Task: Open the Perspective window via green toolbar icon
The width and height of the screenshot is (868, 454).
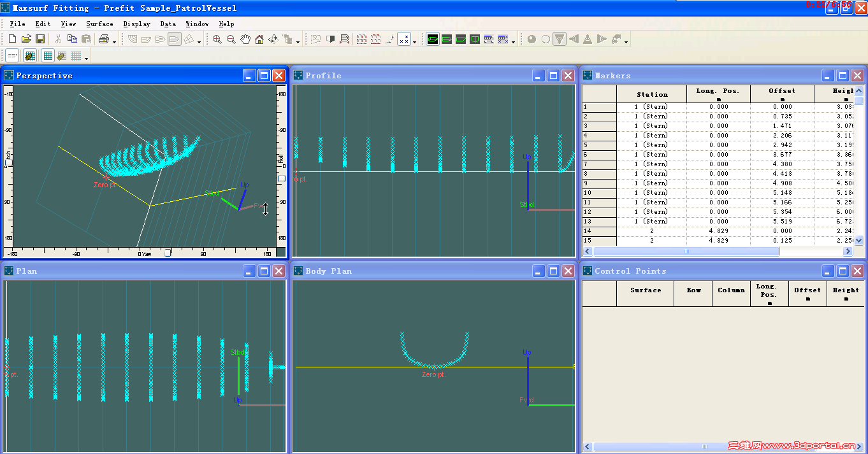Action: pyautogui.click(x=433, y=39)
